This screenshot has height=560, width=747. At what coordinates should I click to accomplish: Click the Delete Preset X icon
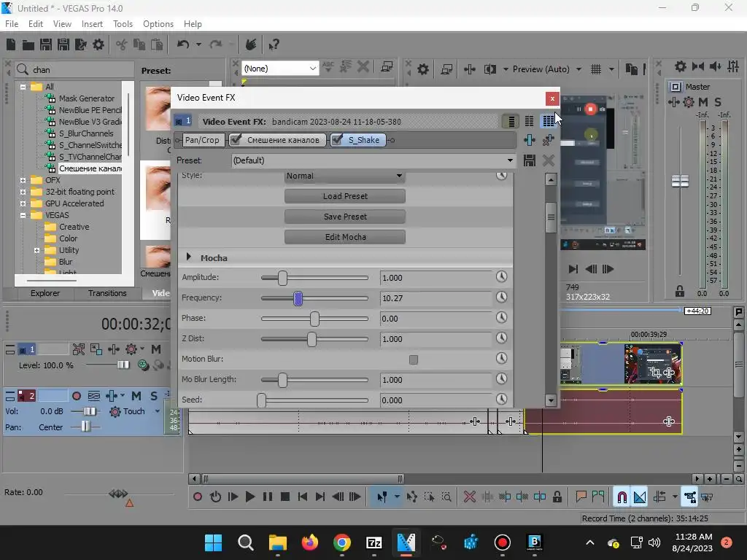[x=549, y=160]
